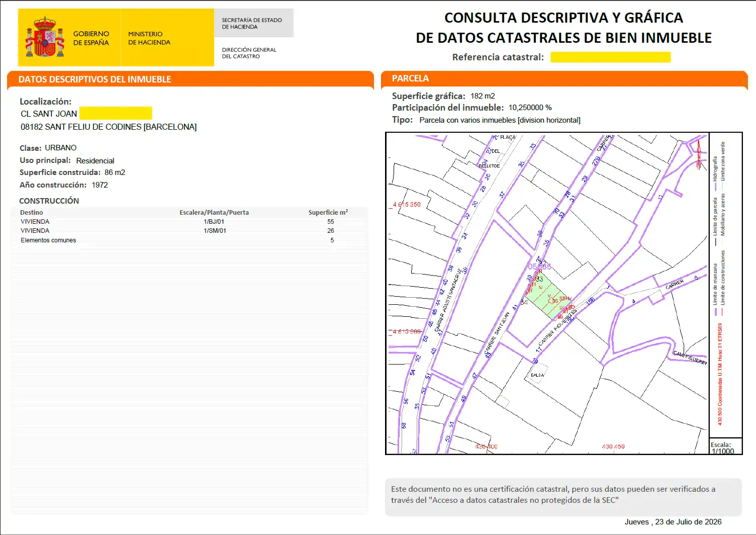Click the 'Hidrografía' legend entry
The image size is (756, 535).
pos(715,173)
